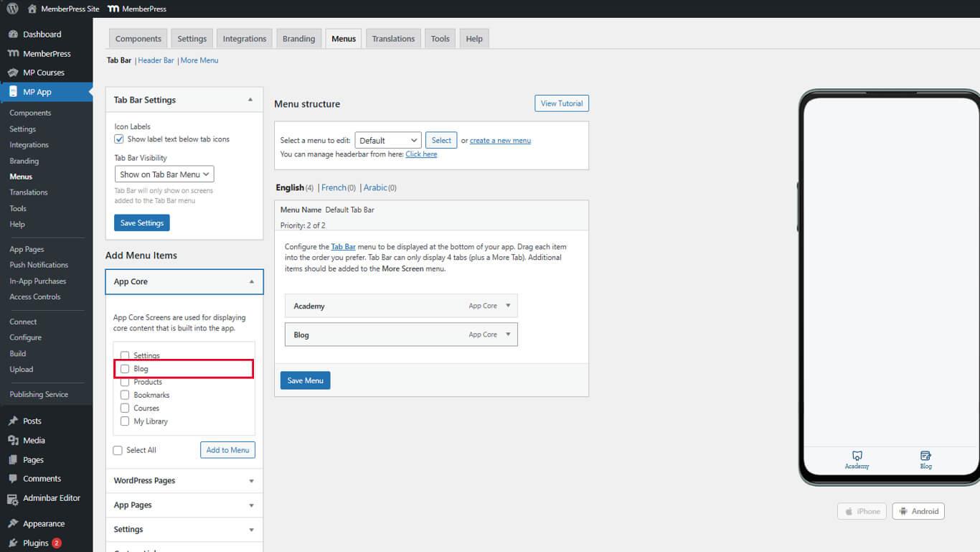Tap Blog icon in phone preview
This screenshot has height=552, width=980.
[925, 457]
